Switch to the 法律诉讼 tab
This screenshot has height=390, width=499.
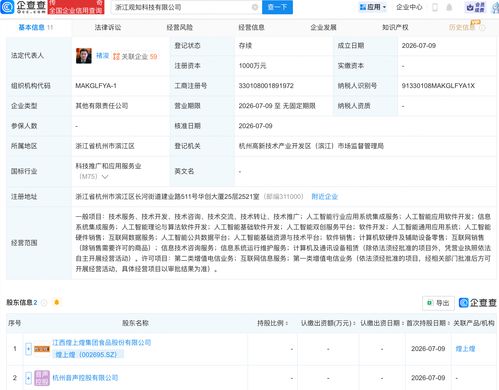(x=108, y=27)
